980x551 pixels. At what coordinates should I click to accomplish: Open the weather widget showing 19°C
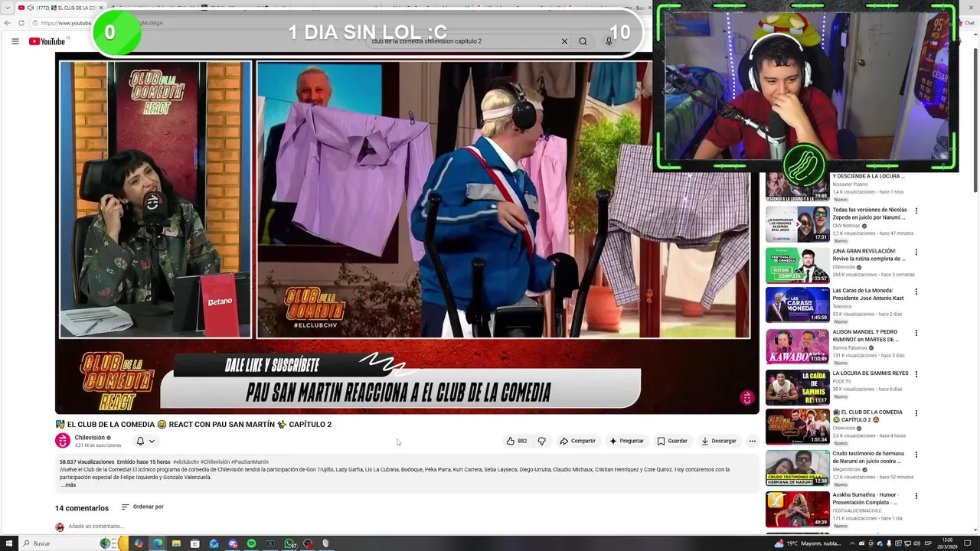(x=808, y=543)
